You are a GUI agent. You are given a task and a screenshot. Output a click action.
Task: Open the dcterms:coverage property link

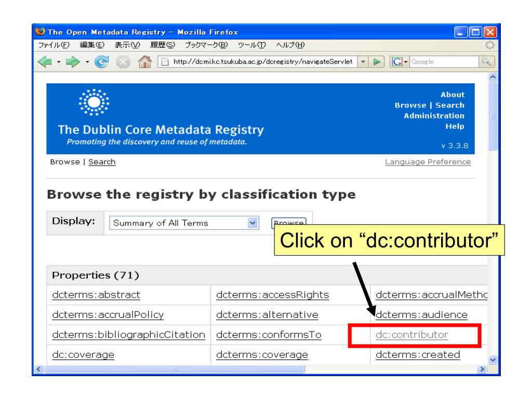coord(262,354)
